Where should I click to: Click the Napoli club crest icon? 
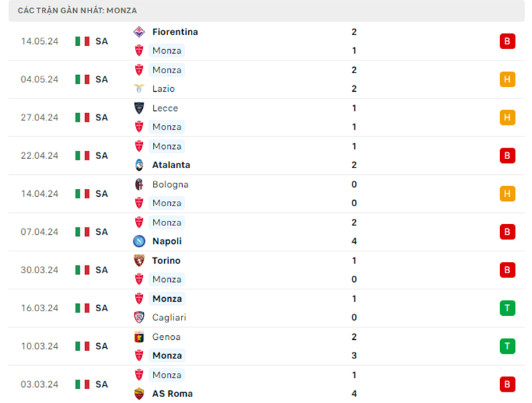pos(140,241)
